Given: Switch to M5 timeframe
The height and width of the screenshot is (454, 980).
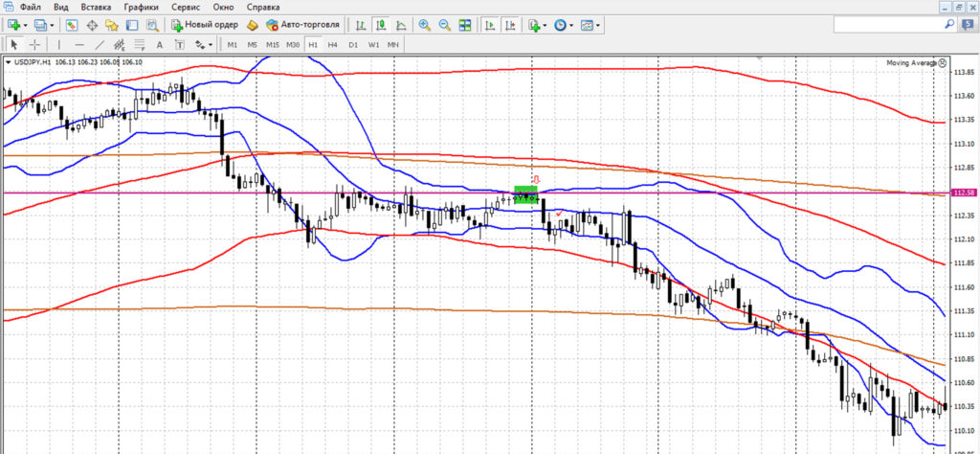Looking at the screenshot, I should tap(252, 44).
